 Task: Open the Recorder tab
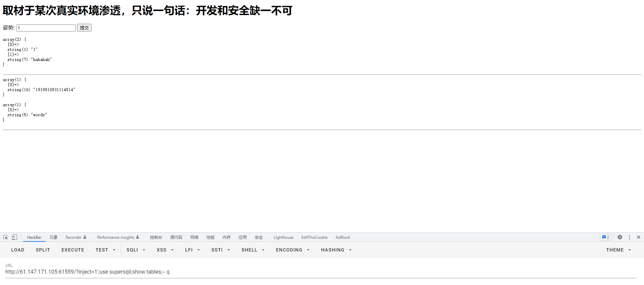point(76,237)
